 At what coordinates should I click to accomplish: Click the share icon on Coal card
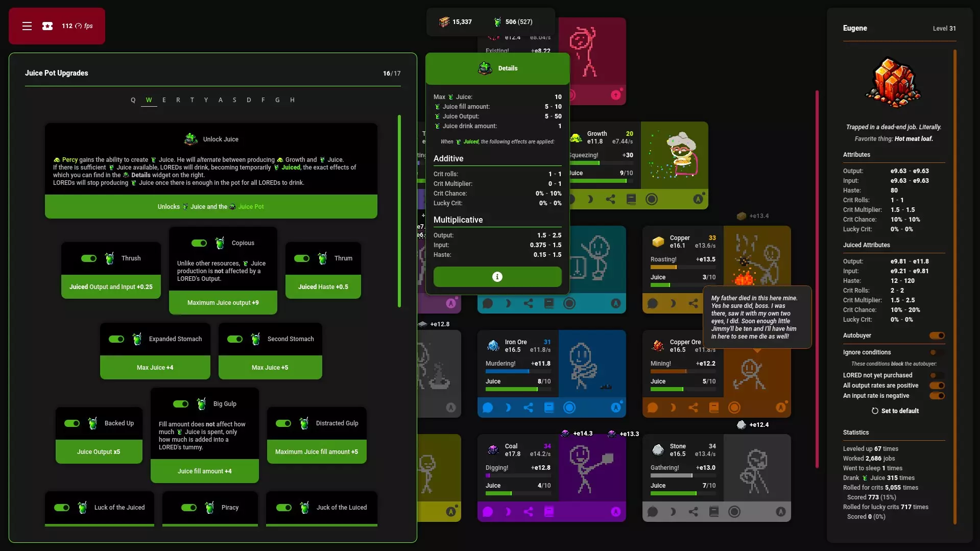528,512
